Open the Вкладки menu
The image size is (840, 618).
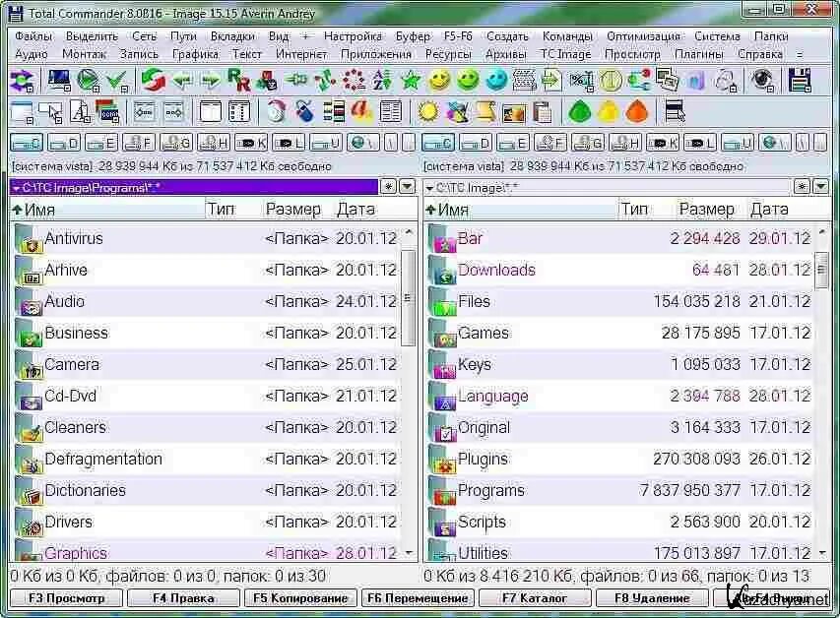click(232, 36)
